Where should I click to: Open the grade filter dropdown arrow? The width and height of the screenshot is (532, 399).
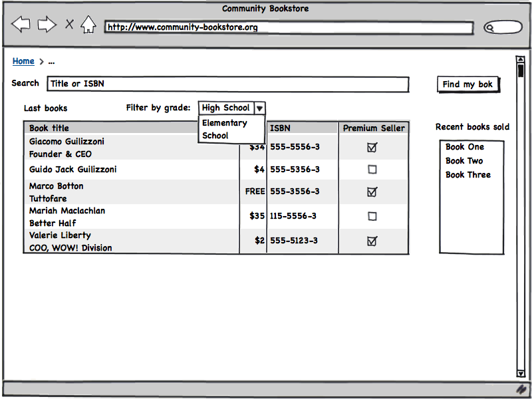[x=260, y=108]
